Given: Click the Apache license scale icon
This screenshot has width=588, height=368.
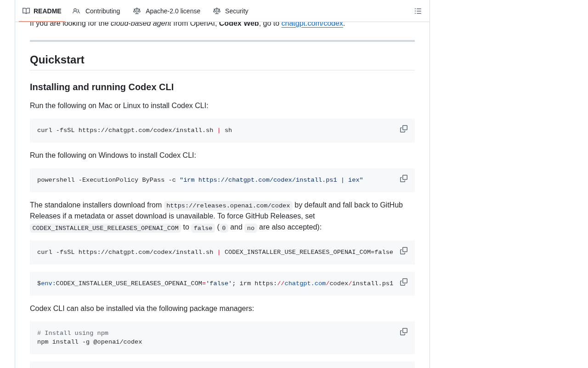Looking at the screenshot, I should coord(137,11).
